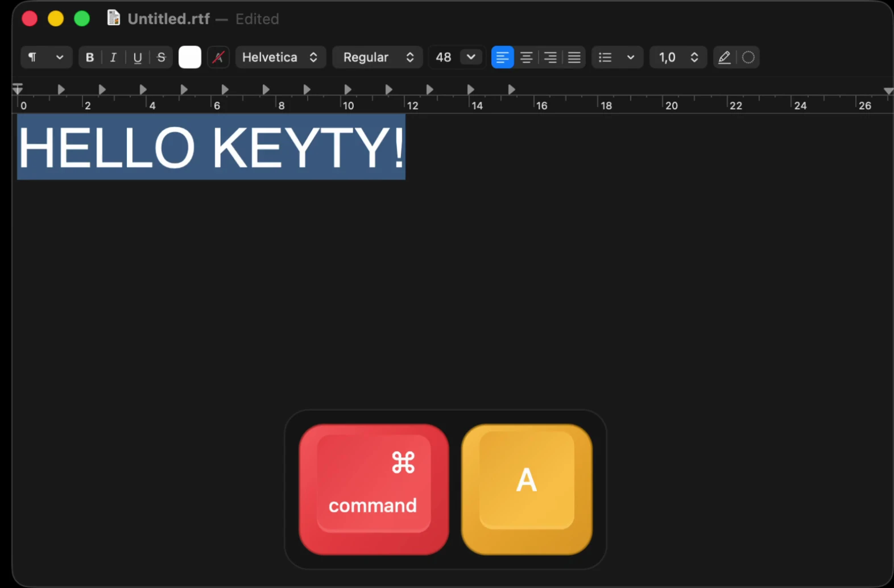Click the font size field showing 48
894x588 pixels.
pos(444,57)
